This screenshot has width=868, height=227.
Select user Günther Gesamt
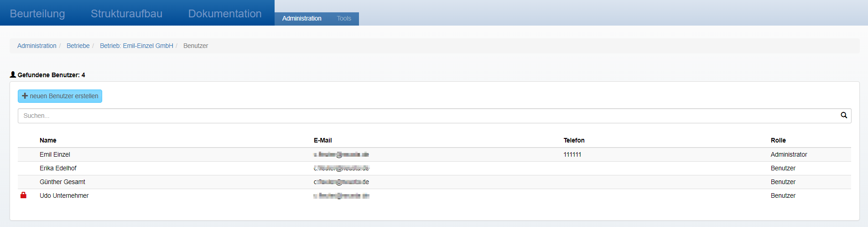[62, 182]
